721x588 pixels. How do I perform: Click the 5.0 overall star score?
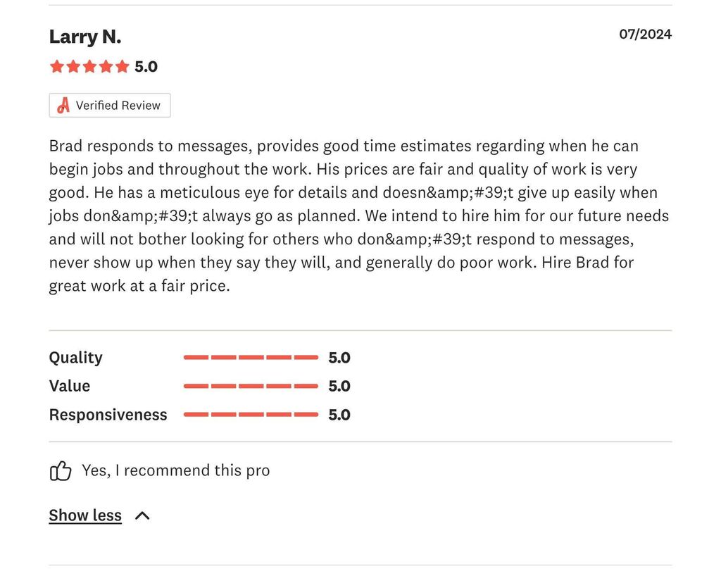click(146, 67)
